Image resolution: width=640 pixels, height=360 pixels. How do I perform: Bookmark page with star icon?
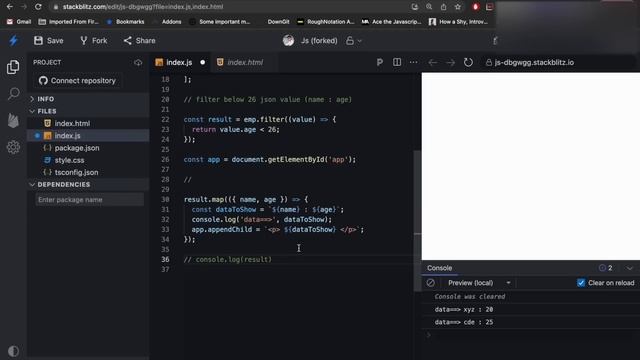[458, 7]
